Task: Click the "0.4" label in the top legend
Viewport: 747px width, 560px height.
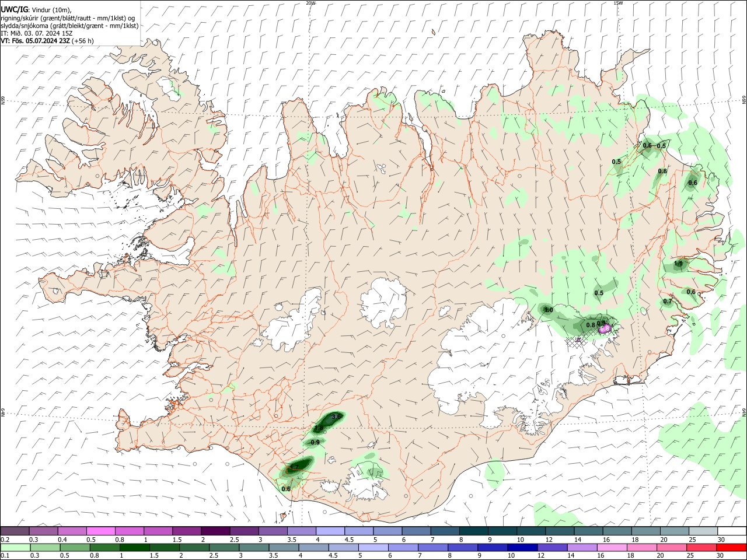Action: pos(62,540)
